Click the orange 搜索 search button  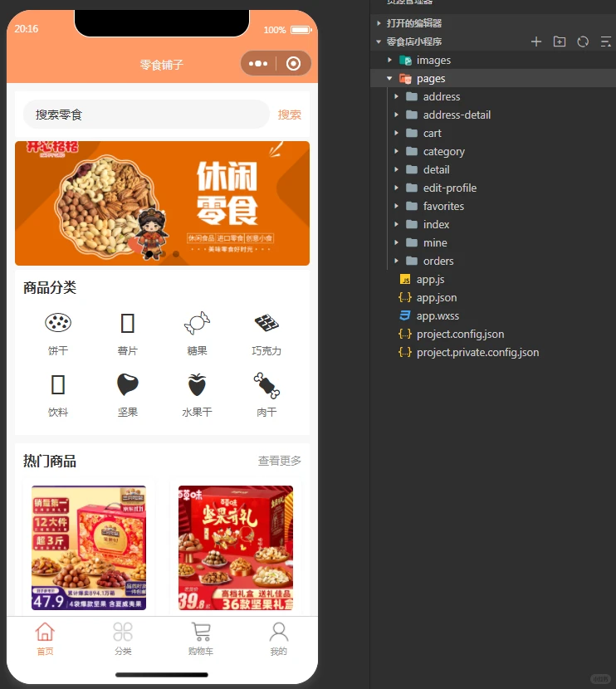pyautogui.click(x=289, y=115)
